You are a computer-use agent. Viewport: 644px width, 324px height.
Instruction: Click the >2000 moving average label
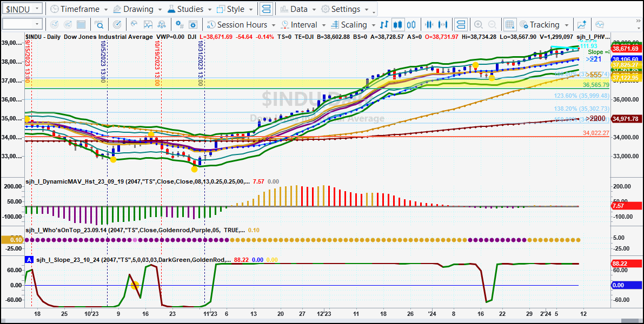[595, 118]
